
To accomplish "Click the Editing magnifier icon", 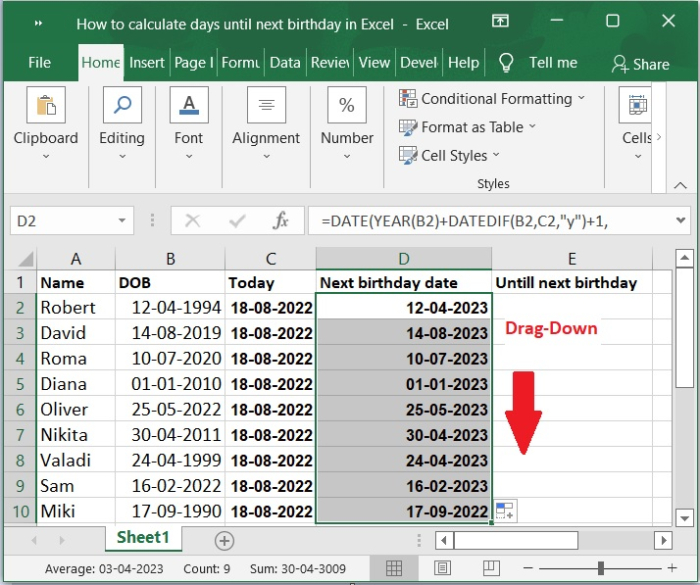I will [121, 106].
